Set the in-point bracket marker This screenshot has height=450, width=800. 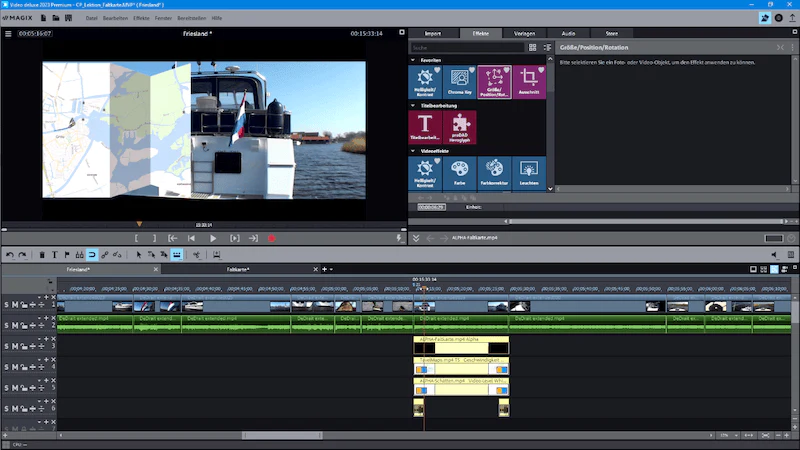pos(136,238)
